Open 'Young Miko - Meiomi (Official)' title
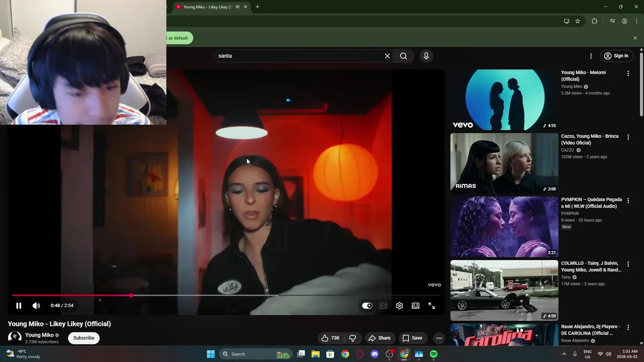The image size is (644, 362). [584, 76]
